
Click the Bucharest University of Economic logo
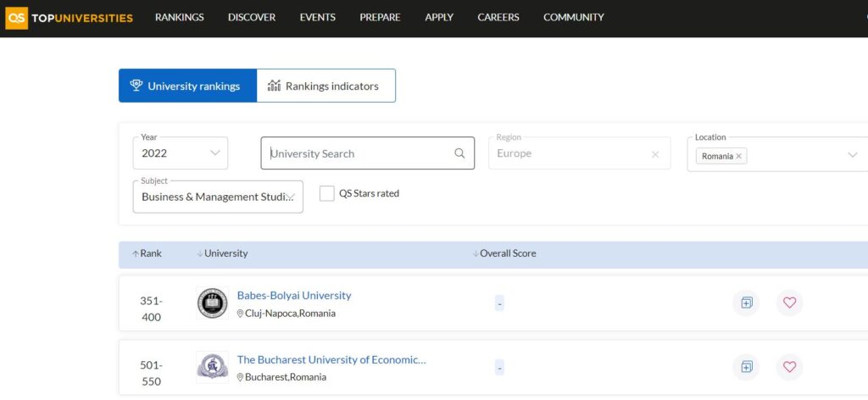tap(212, 367)
